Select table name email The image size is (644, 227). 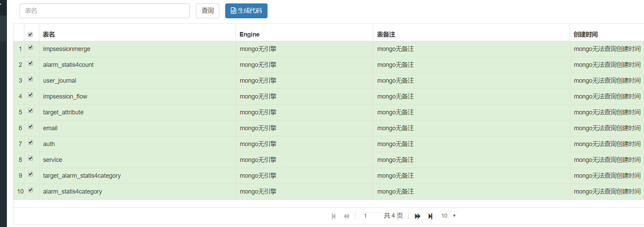tap(50, 128)
